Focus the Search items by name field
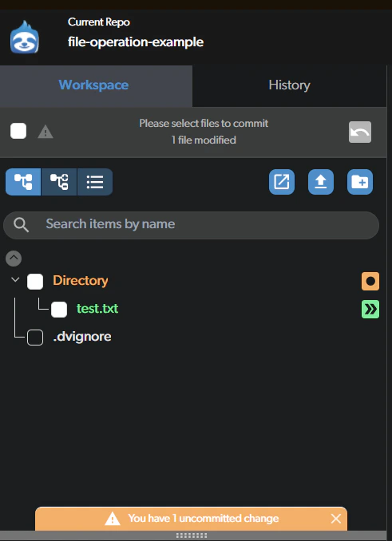The image size is (392, 541). tap(191, 225)
